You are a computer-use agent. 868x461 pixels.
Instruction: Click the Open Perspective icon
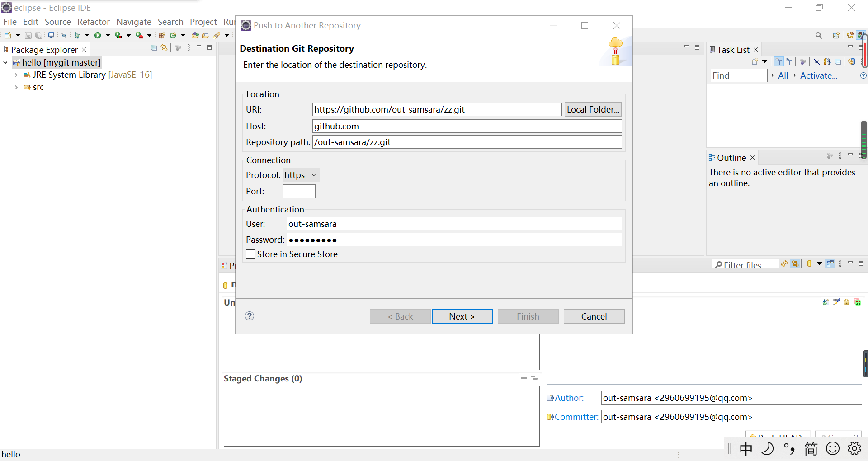coord(836,35)
